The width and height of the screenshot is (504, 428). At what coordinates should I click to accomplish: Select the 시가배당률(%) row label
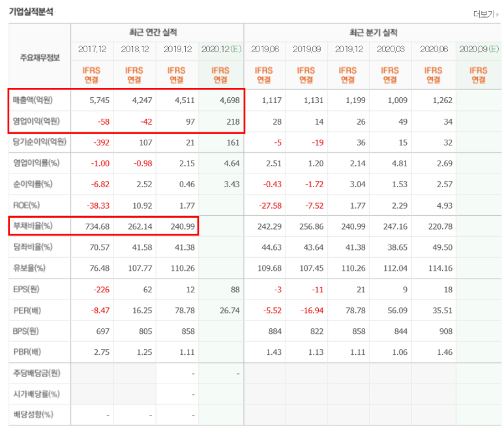coord(37,394)
